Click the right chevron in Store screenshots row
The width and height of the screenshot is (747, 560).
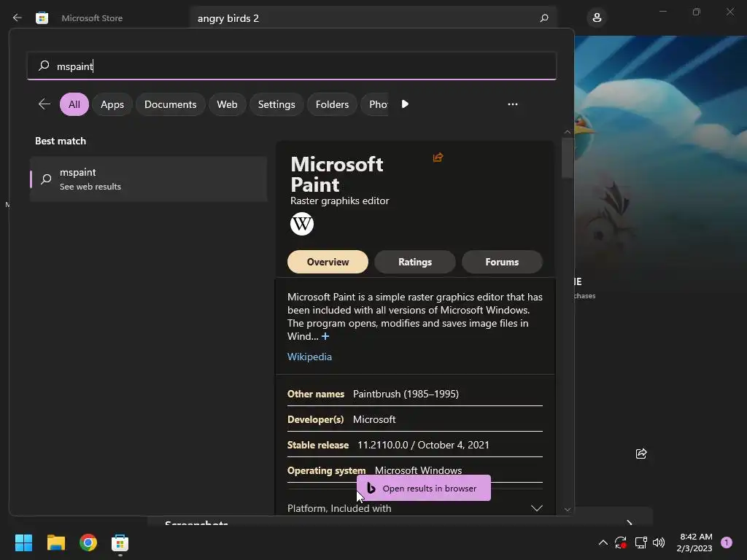[630, 523]
